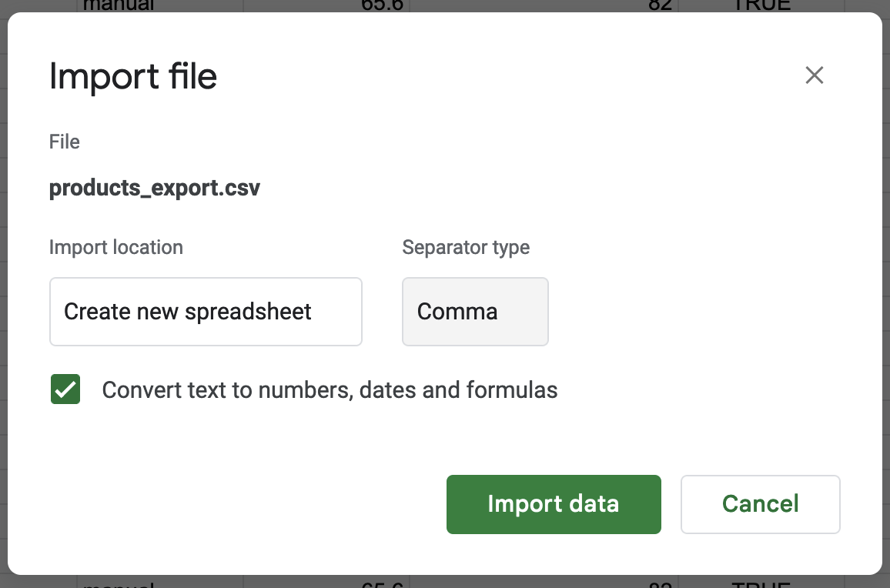Click the dimmed spreadsheet backdrop beside the dialog
Screen dimensions: 890x588
pyautogui.click(x=3, y=308)
